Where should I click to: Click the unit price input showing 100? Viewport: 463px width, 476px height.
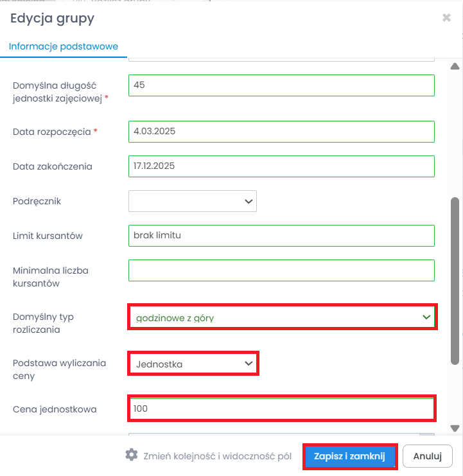(x=281, y=409)
